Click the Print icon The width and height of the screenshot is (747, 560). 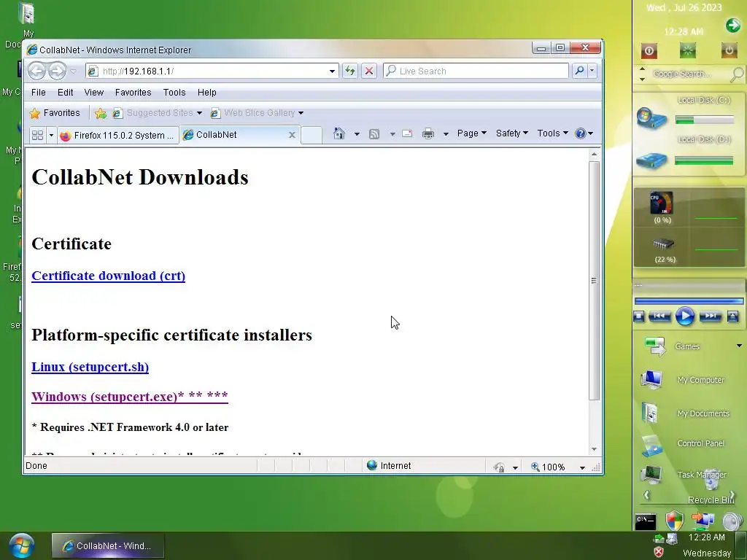click(427, 134)
